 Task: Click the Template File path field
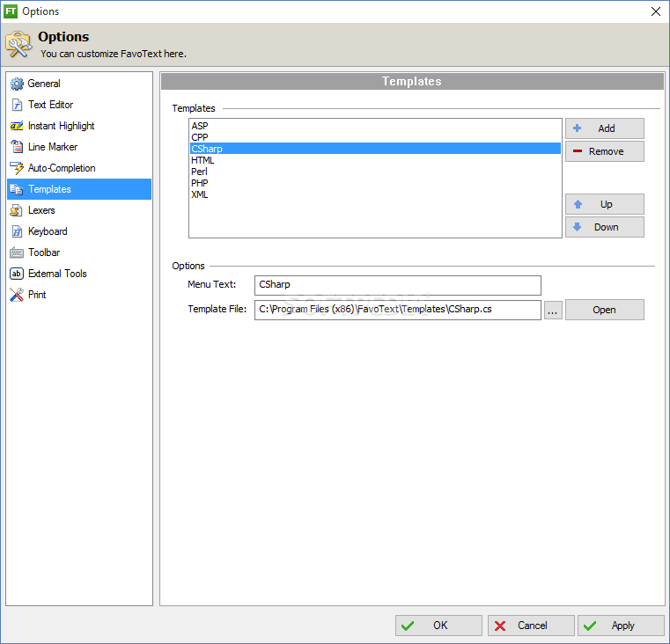pos(398,310)
